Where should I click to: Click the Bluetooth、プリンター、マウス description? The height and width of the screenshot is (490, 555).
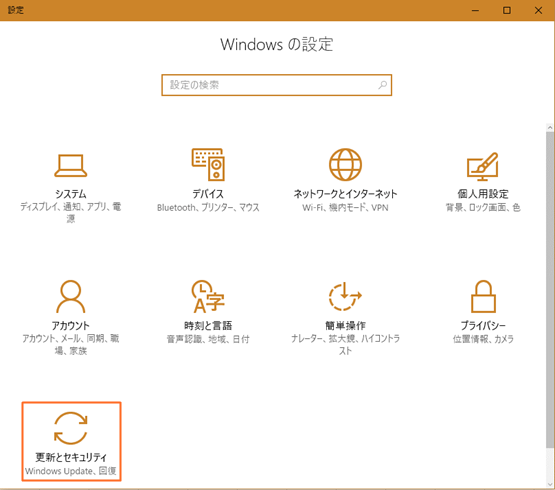[x=208, y=207]
